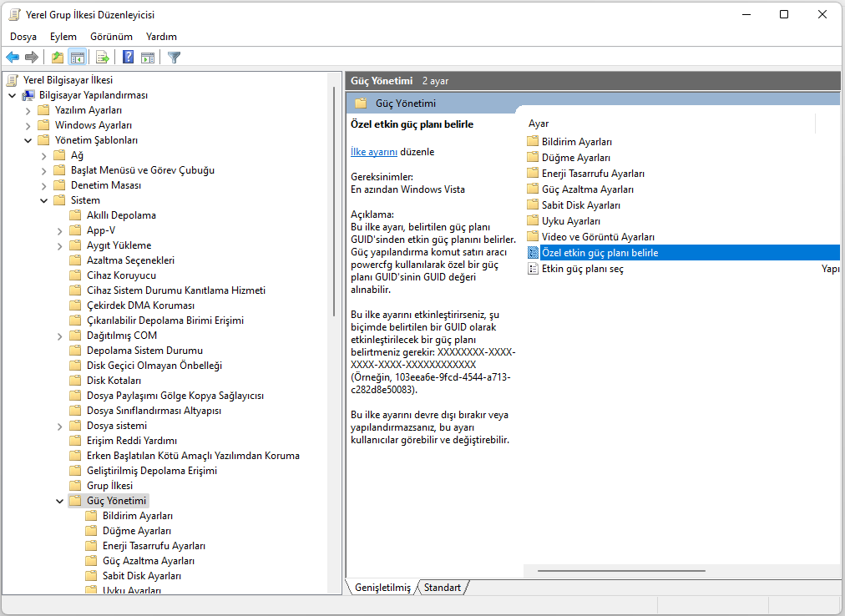Select Enerji Tasarrufu Ayarları in the tree
Screen dimensions: 845x616
[154, 546]
